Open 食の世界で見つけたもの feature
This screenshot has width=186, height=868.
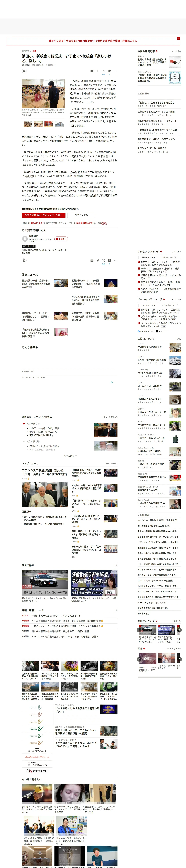point(149,347)
